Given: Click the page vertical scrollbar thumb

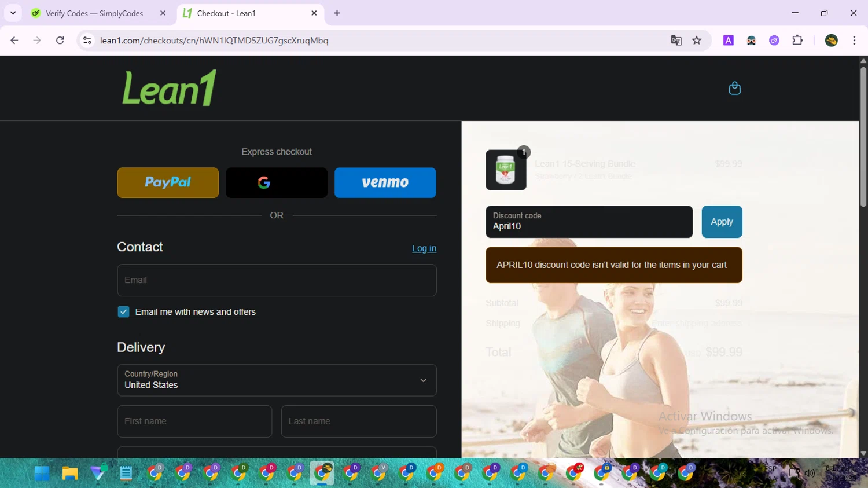Looking at the screenshot, I should tap(863, 137).
